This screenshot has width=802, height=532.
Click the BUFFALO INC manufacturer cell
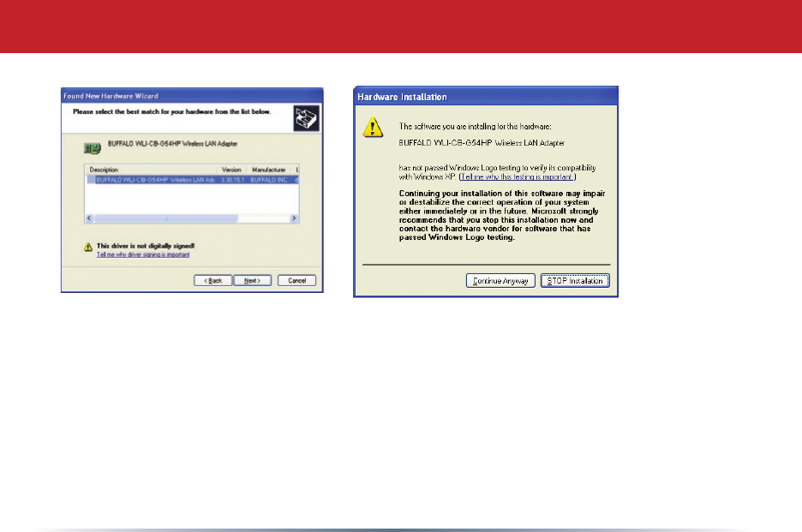269,180
